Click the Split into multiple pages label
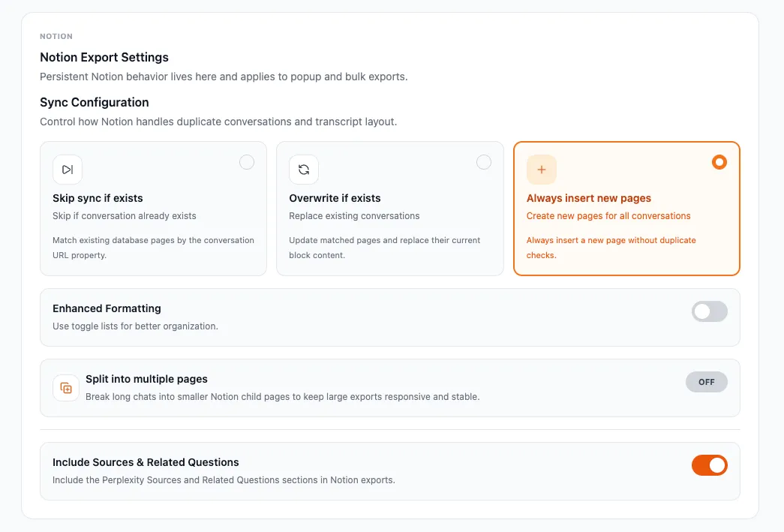Image resolution: width=784 pixels, height=532 pixels. 146,379
